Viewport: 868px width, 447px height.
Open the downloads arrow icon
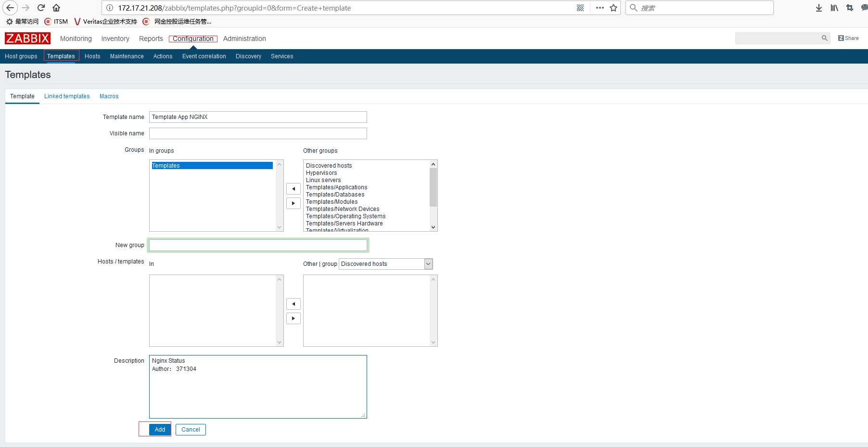819,8
